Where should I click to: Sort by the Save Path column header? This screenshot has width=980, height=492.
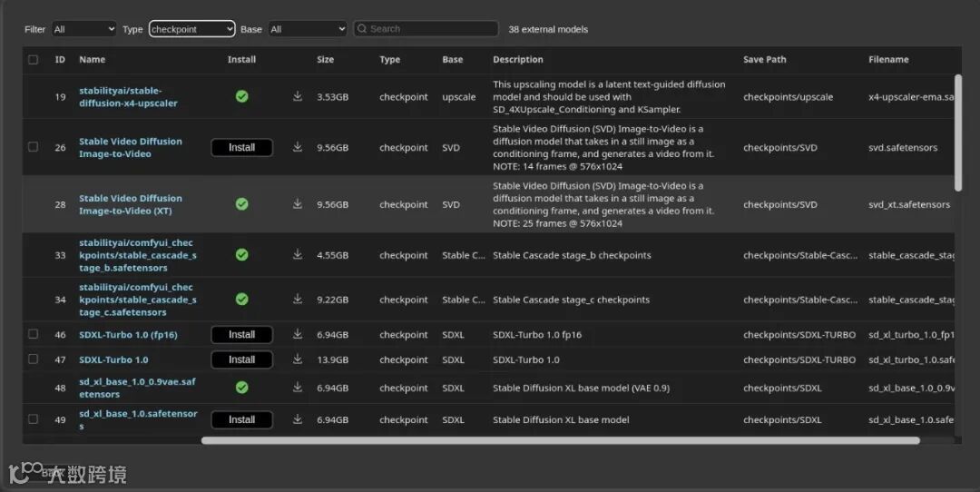[764, 59]
